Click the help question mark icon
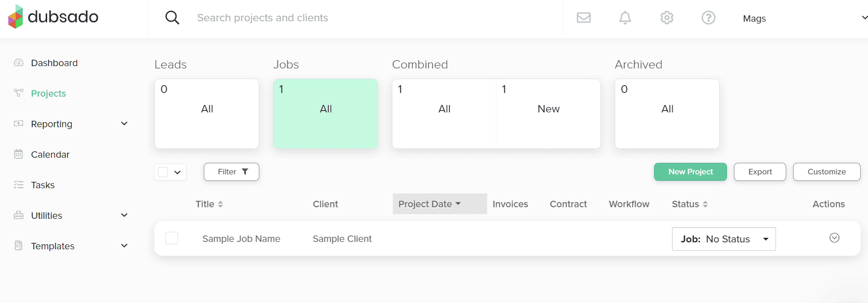This screenshot has width=868, height=303. pos(708,18)
